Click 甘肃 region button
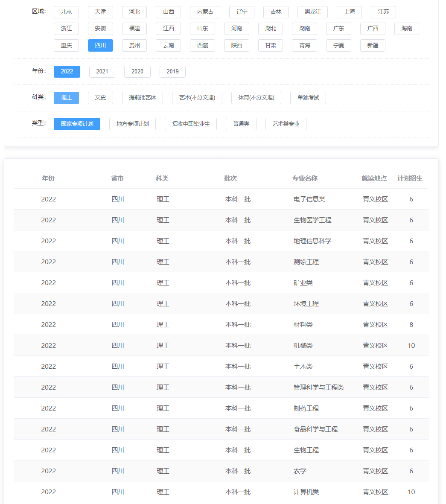The image size is (446, 504). pyautogui.click(x=271, y=46)
